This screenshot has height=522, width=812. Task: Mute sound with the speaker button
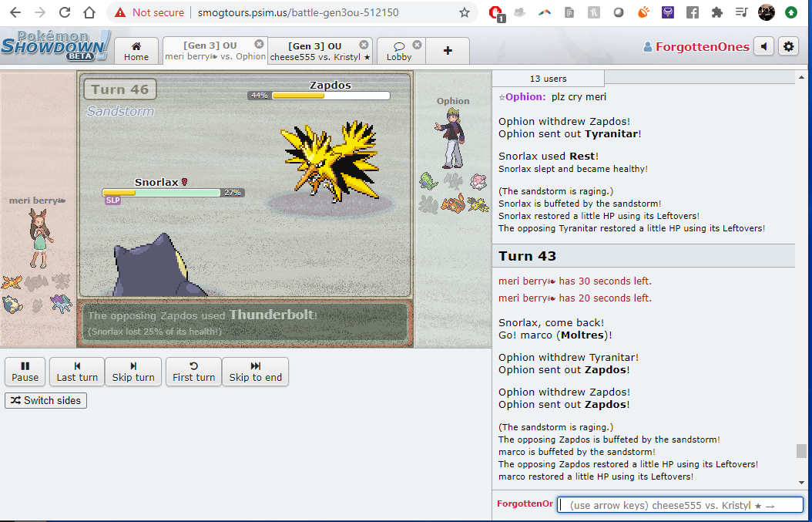tap(763, 47)
